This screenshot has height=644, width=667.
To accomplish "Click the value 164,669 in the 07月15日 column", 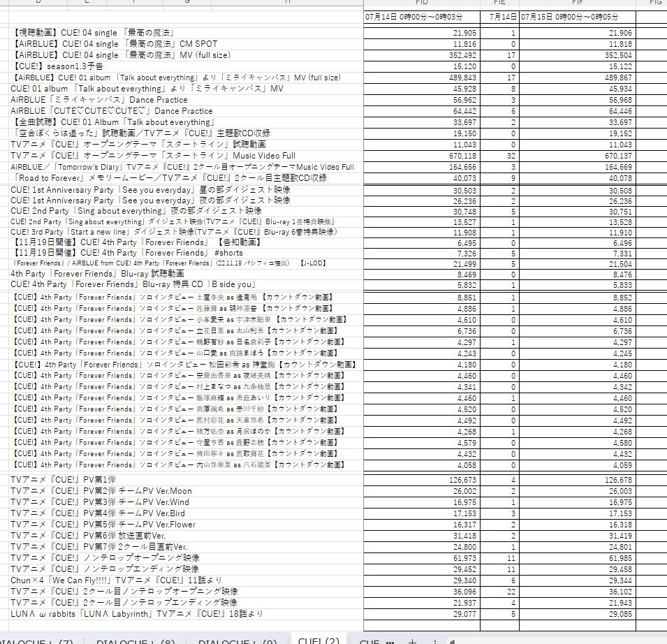I will click(x=577, y=167).
